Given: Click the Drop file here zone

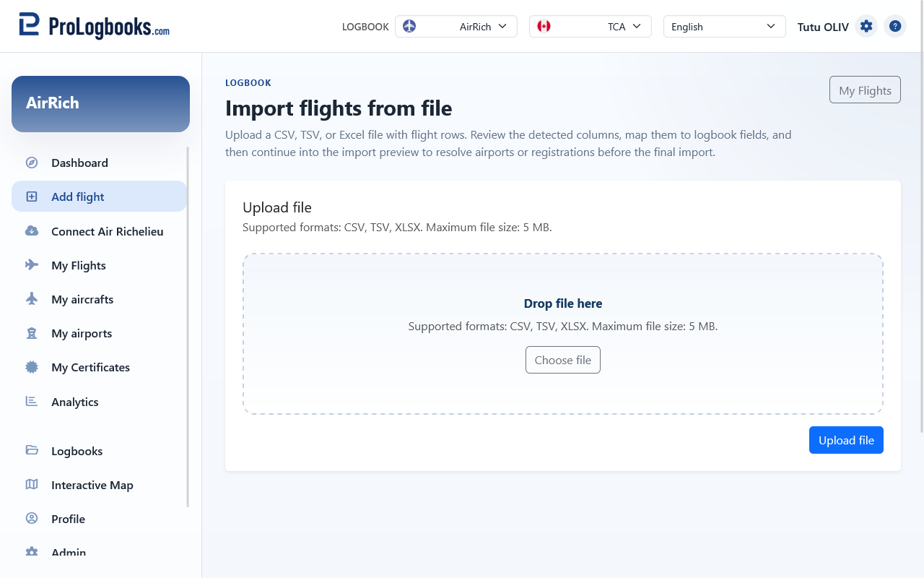Looking at the screenshot, I should [563, 333].
